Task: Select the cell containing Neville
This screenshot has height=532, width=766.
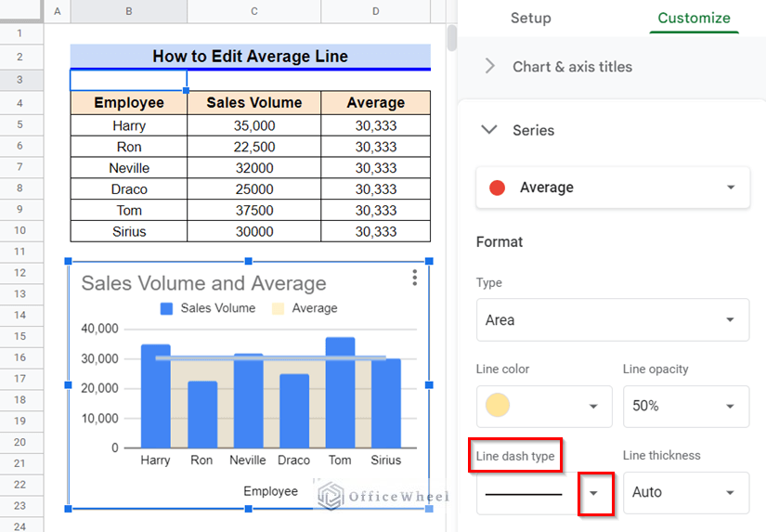Action: 129,168
